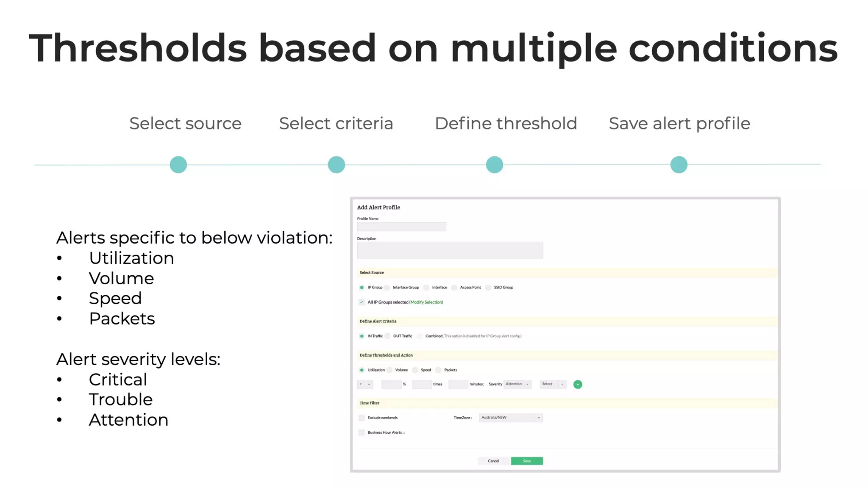This screenshot has width=868, height=488.
Task: Click the 'Utilization' bullet in violation list
Action: (x=131, y=258)
